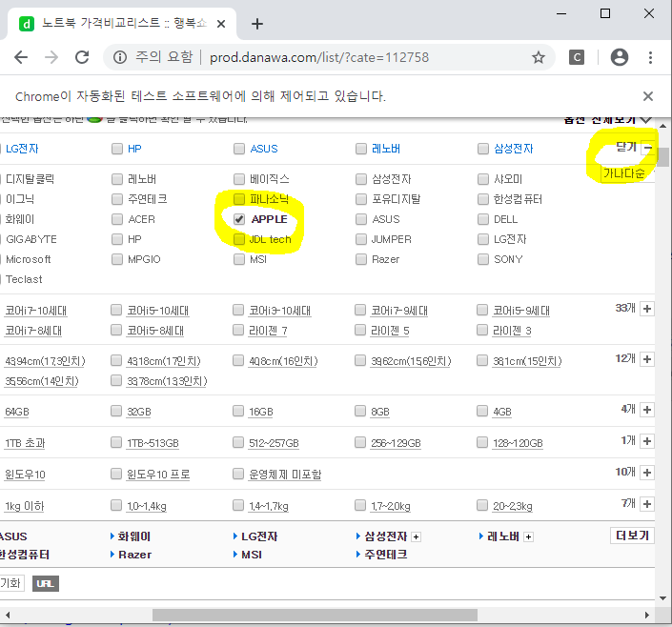This screenshot has height=627, width=672.
Task: Check the ACER checkbox
Action: tap(117, 219)
